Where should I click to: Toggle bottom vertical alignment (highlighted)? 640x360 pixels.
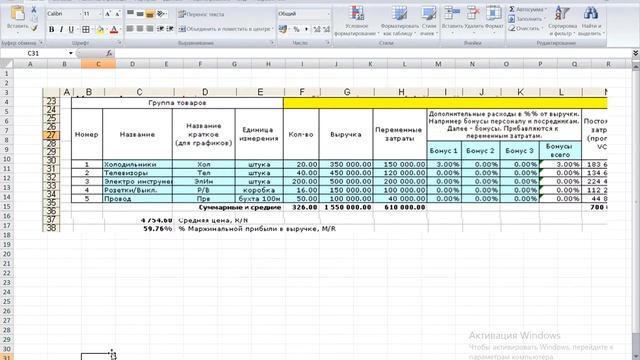click(150, 14)
